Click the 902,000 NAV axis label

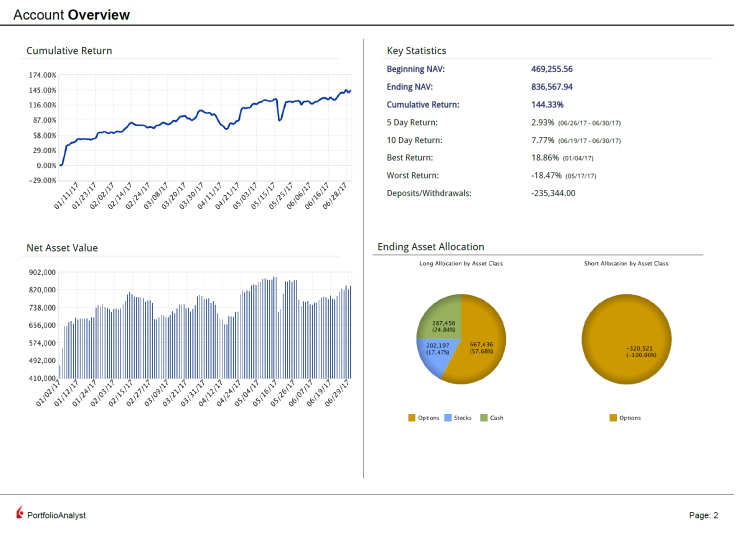42,273
